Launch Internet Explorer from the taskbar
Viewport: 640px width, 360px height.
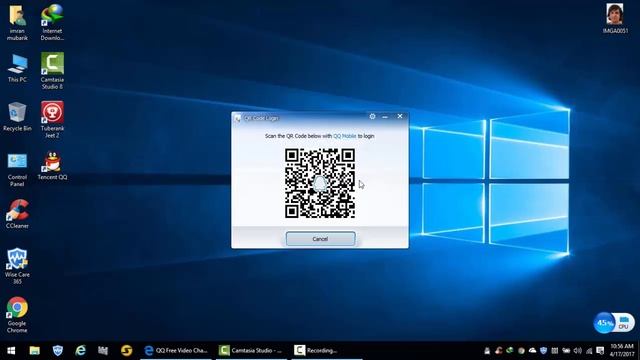point(80,351)
